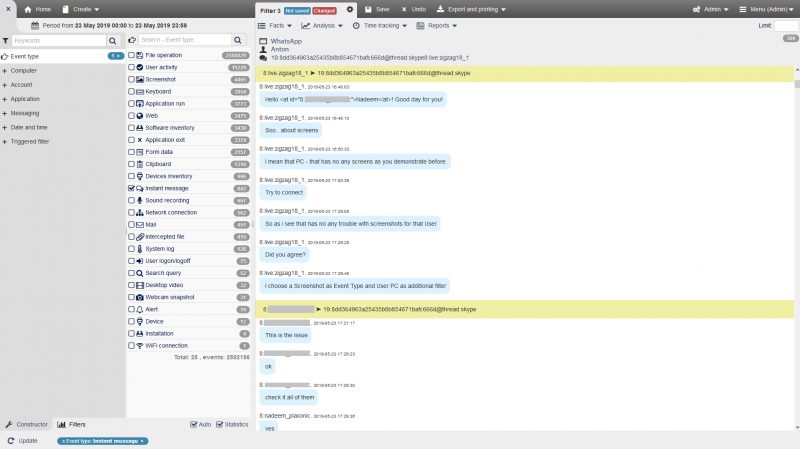Open the period calendar icon

35,25
